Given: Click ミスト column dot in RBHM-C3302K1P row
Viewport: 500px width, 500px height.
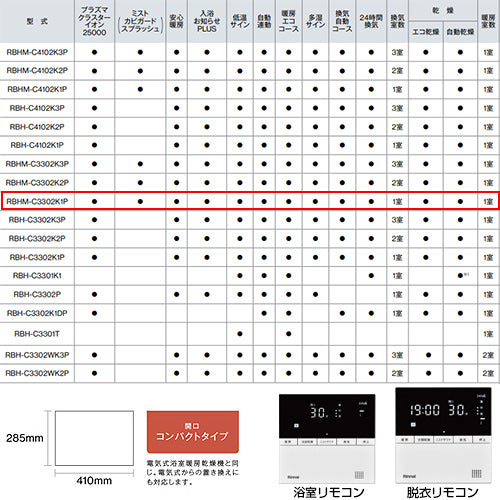Looking at the screenshot, I should click(x=140, y=201).
